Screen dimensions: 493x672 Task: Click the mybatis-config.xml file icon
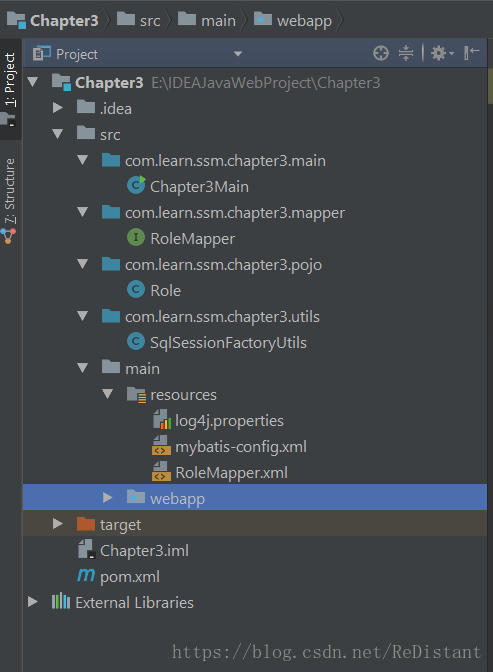click(161, 446)
